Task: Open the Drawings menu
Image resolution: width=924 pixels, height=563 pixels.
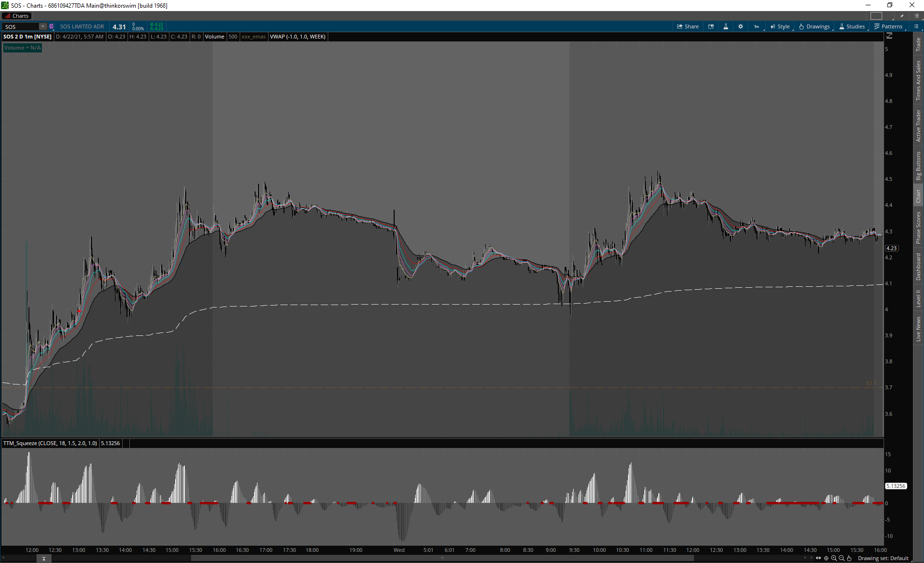Action: pos(814,26)
